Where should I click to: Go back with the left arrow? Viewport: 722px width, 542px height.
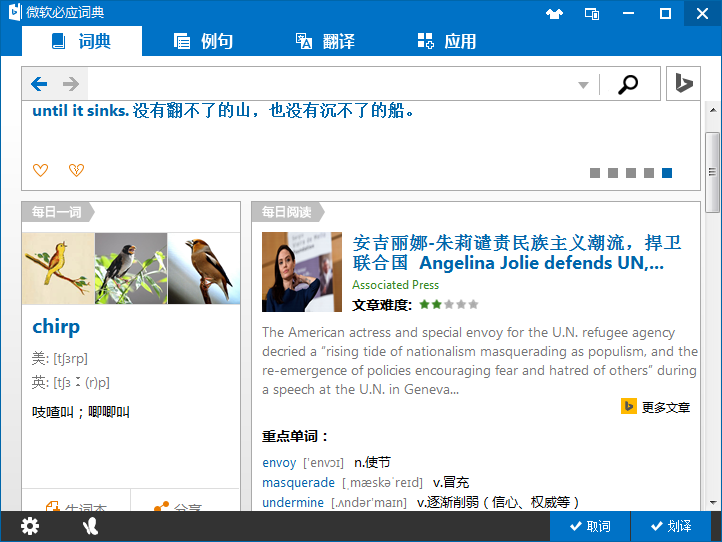pyautogui.click(x=39, y=84)
